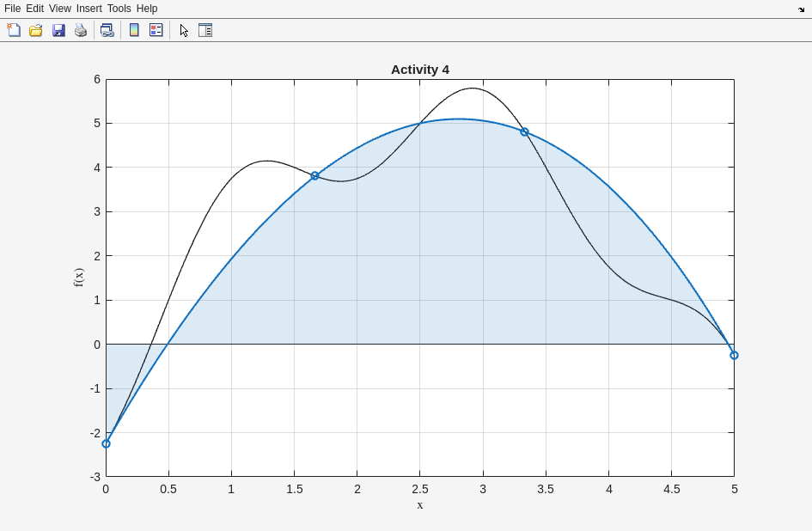This screenshot has height=531, width=812.
Task: Click the circle marker at x = 5
Action: pyautogui.click(x=734, y=355)
